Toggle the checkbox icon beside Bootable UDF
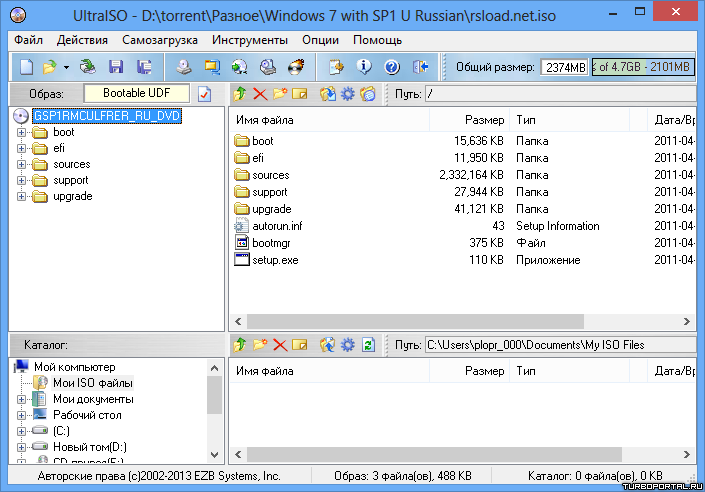Image resolution: width=705 pixels, height=492 pixels. pos(205,94)
